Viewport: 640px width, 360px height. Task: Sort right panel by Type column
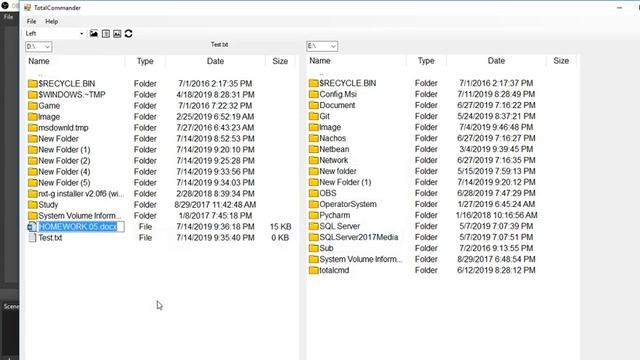click(426, 61)
